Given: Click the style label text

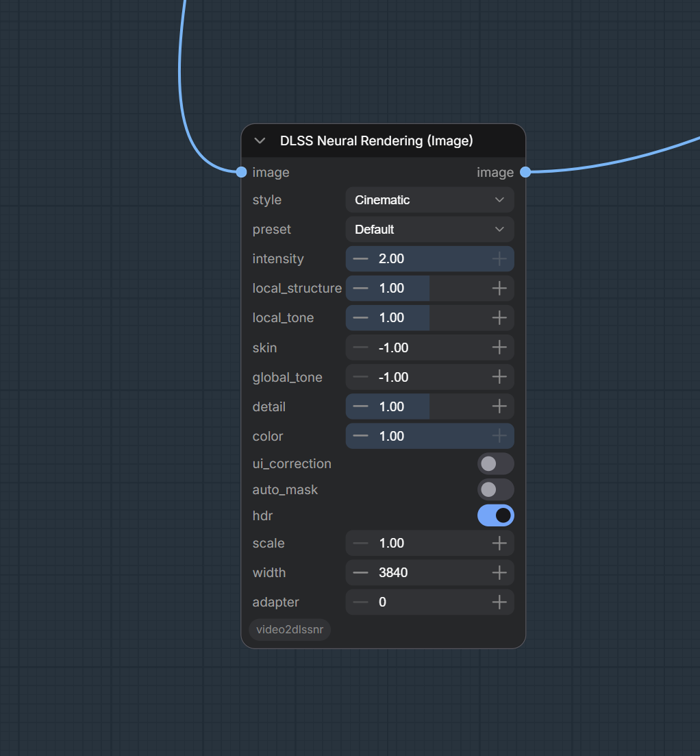Looking at the screenshot, I should click(267, 200).
